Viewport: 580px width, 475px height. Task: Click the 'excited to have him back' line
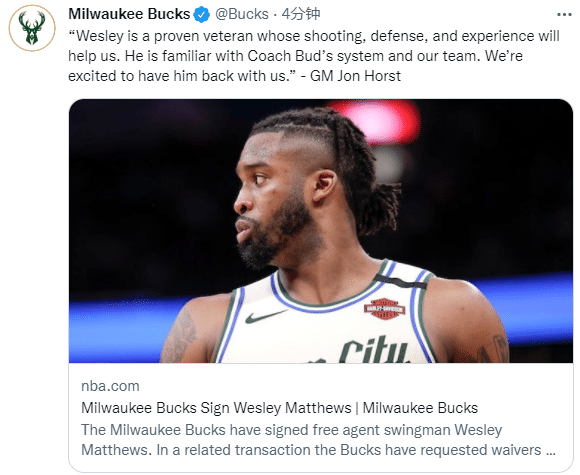pos(178,76)
